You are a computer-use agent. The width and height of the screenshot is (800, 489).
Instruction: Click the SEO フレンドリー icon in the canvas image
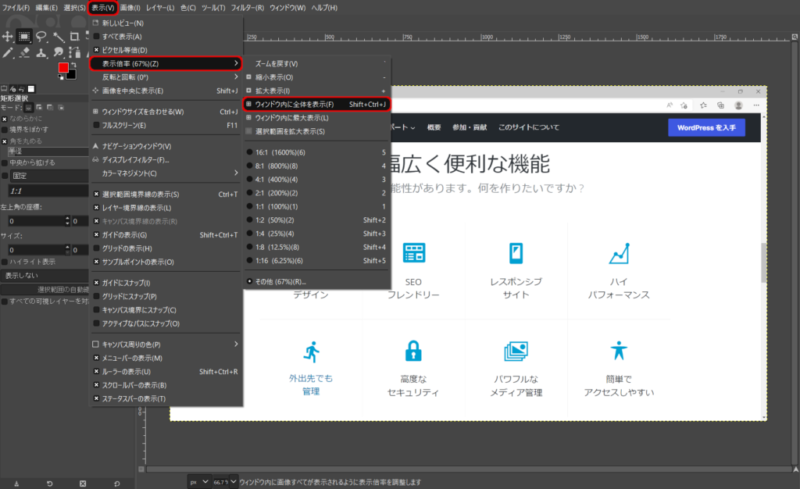414,253
